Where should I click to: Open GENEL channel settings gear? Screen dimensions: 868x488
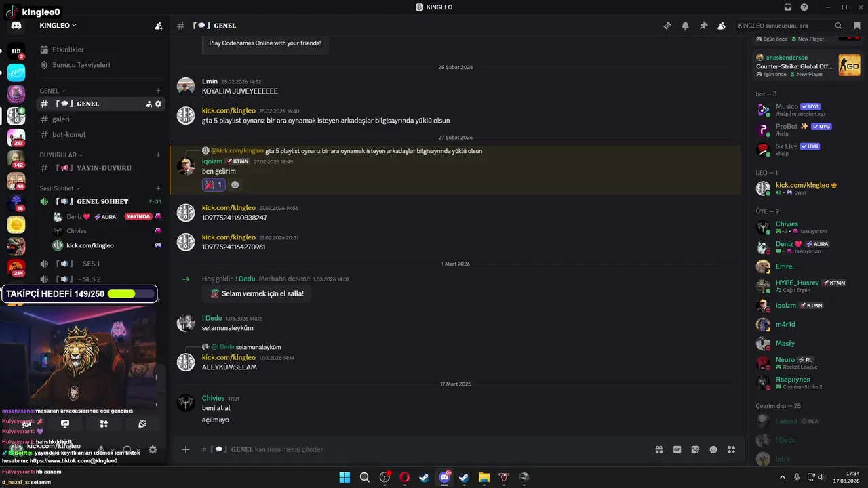[159, 104]
